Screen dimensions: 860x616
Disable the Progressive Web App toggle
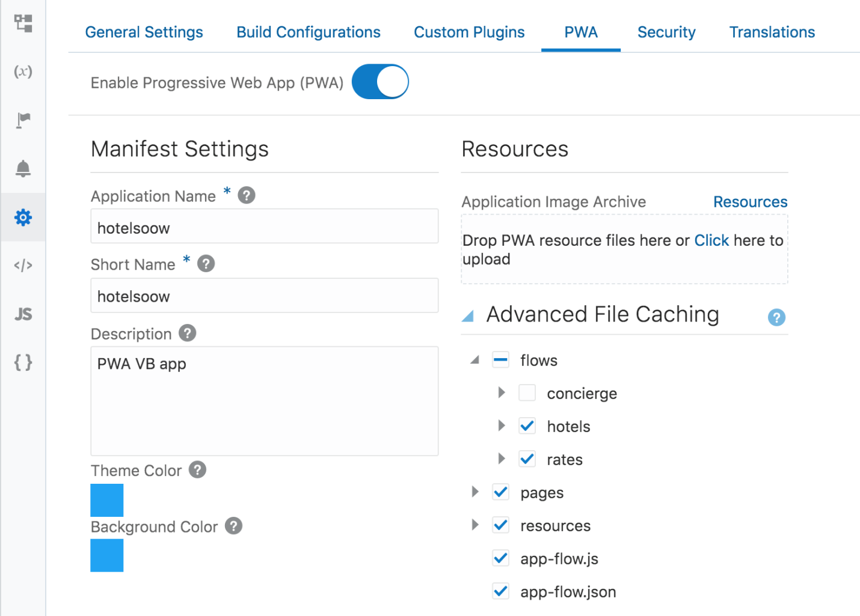click(x=380, y=81)
